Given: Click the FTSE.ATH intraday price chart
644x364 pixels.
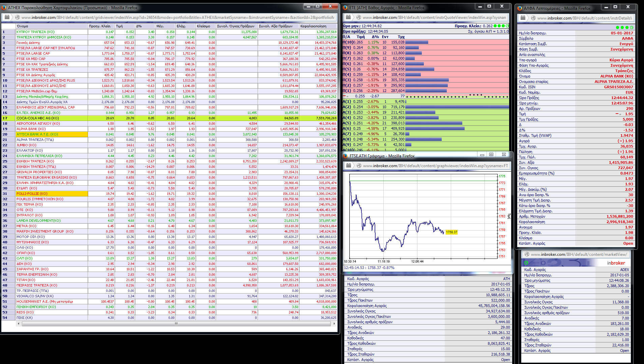Looking at the screenshot, I should tap(423, 216).
